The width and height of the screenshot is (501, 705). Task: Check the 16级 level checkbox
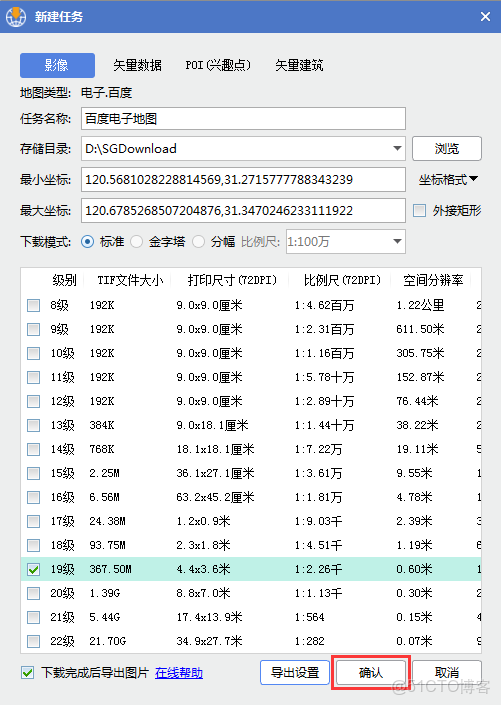click(x=33, y=497)
